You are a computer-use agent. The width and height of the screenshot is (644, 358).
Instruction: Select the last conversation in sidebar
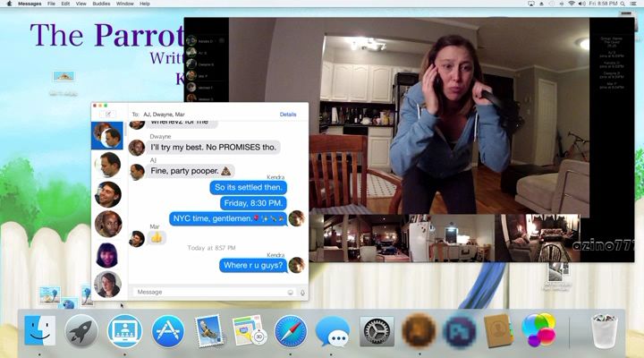click(108, 284)
